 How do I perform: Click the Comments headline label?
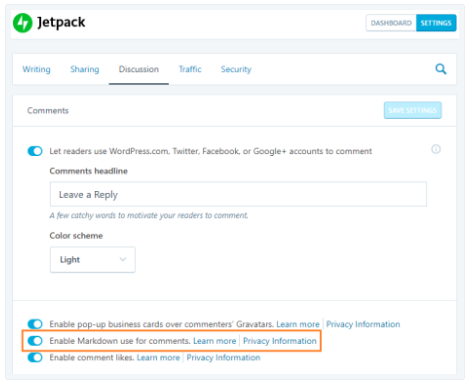click(x=89, y=171)
